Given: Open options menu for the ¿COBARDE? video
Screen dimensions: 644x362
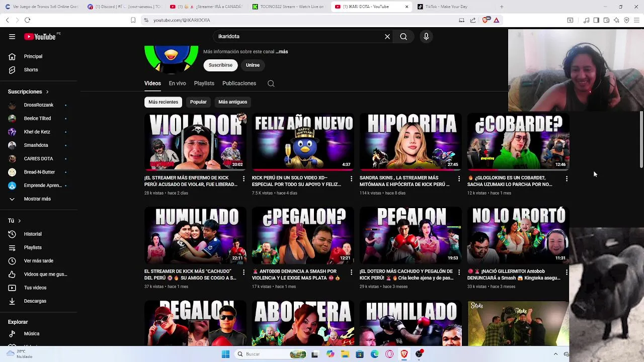Looking at the screenshot, I should [x=567, y=179].
